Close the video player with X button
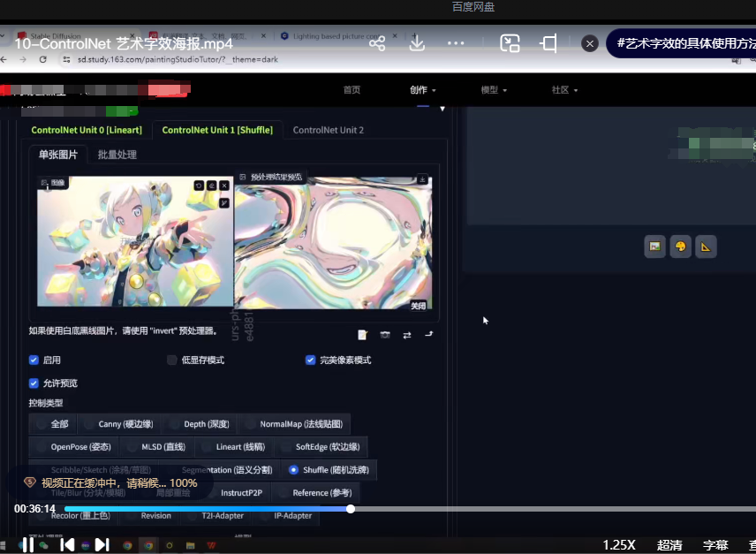 590,44
